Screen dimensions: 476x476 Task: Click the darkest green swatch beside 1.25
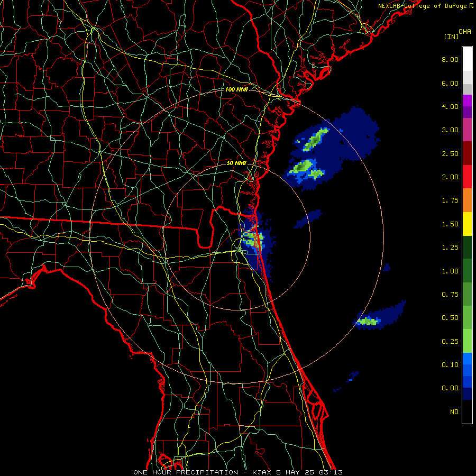(467, 248)
